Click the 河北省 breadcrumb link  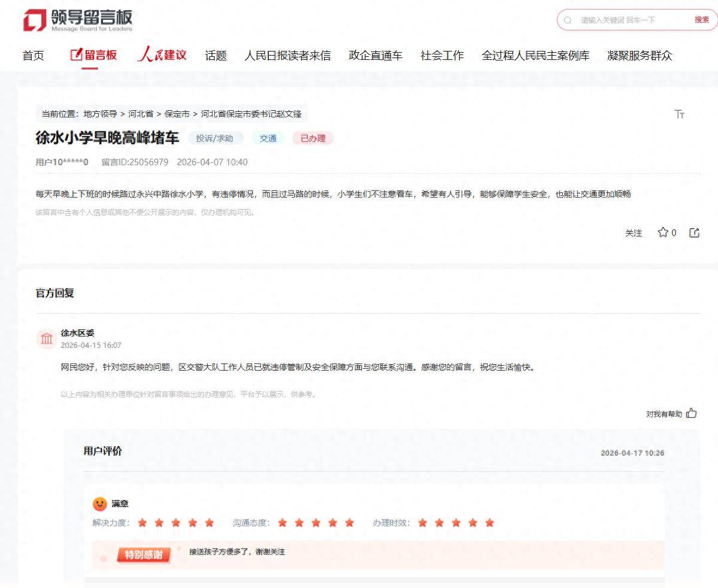pos(141,114)
